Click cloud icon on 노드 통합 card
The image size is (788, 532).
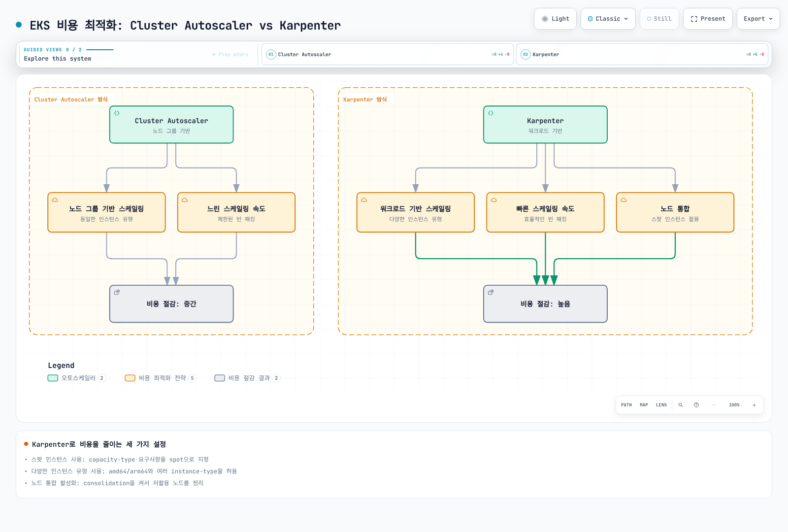624,200
